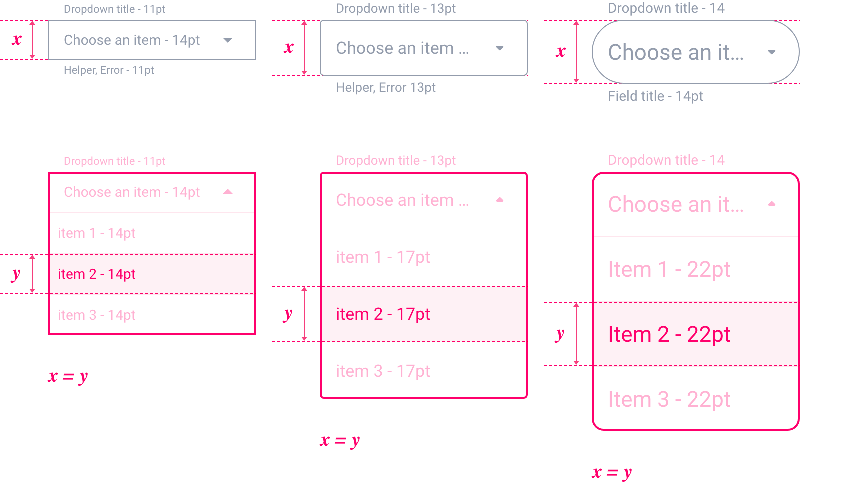Click down arrow in gray 'Choose an item - 14pt' dropdown
Screen dimensions: 846x482
228,40
